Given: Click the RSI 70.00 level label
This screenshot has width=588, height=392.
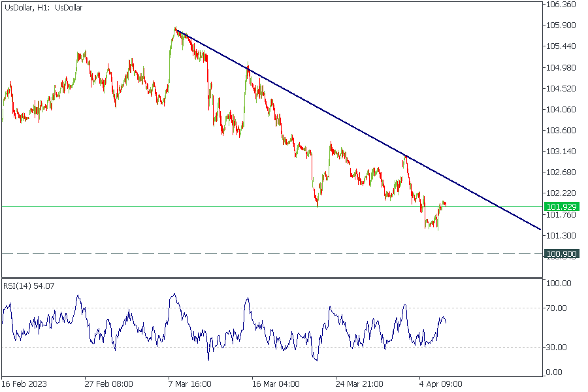Looking at the screenshot, I should [x=559, y=308].
